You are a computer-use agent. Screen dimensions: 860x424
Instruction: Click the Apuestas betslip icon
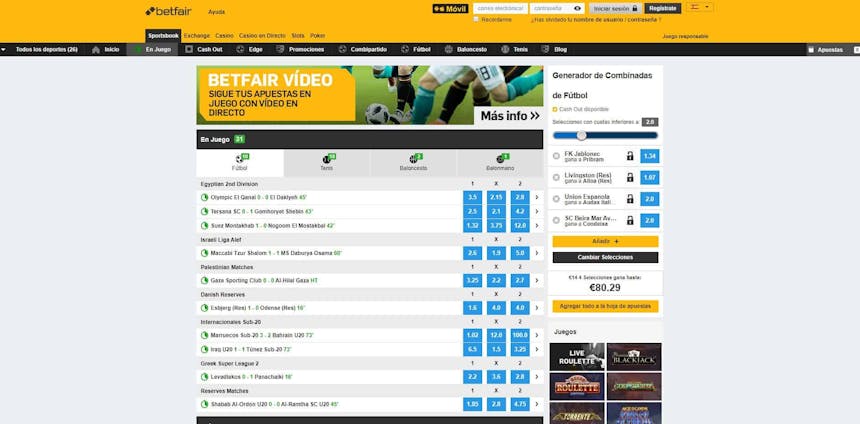[811, 50]
